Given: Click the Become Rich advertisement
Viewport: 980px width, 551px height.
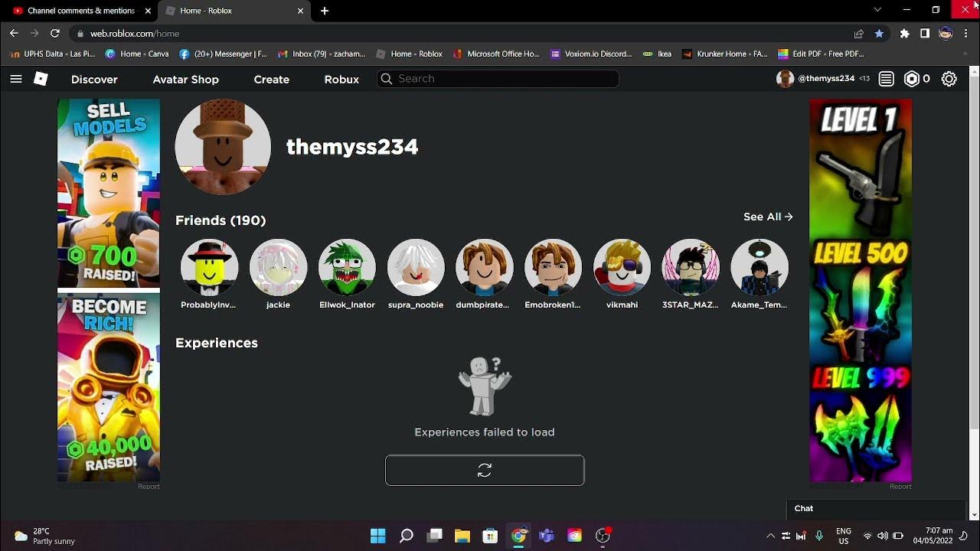Looking at the screenshot, I should [109, 387].
